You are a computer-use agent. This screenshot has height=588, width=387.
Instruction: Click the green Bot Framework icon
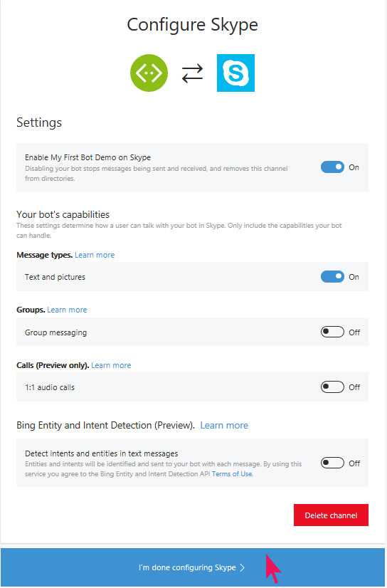click(149, 73)
